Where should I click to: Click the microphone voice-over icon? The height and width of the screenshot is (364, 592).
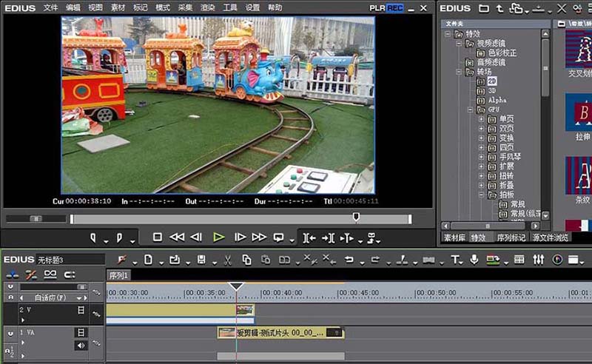(x=474, y=260)
